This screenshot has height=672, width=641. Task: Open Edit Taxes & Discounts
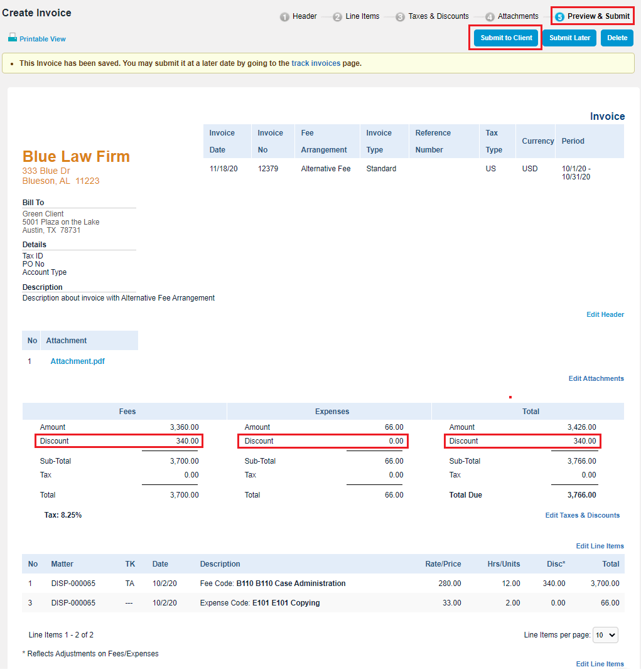click(582, 515)
